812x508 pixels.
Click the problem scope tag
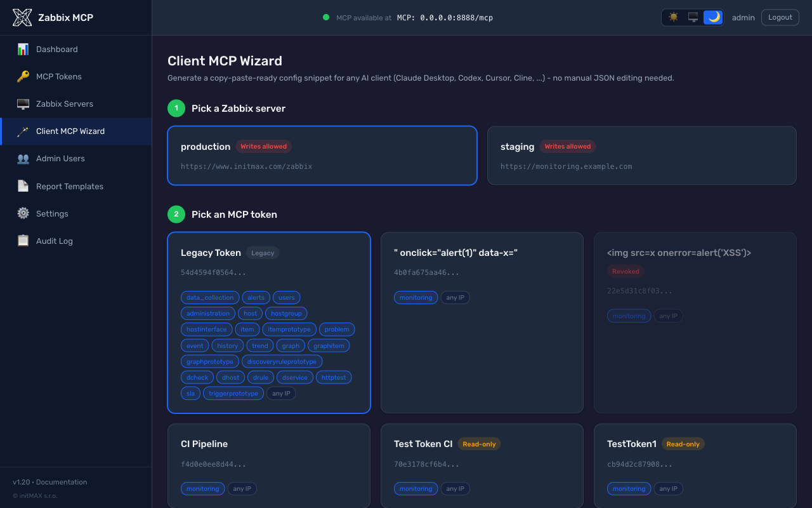pyautogui.click(x=337, y=330)
